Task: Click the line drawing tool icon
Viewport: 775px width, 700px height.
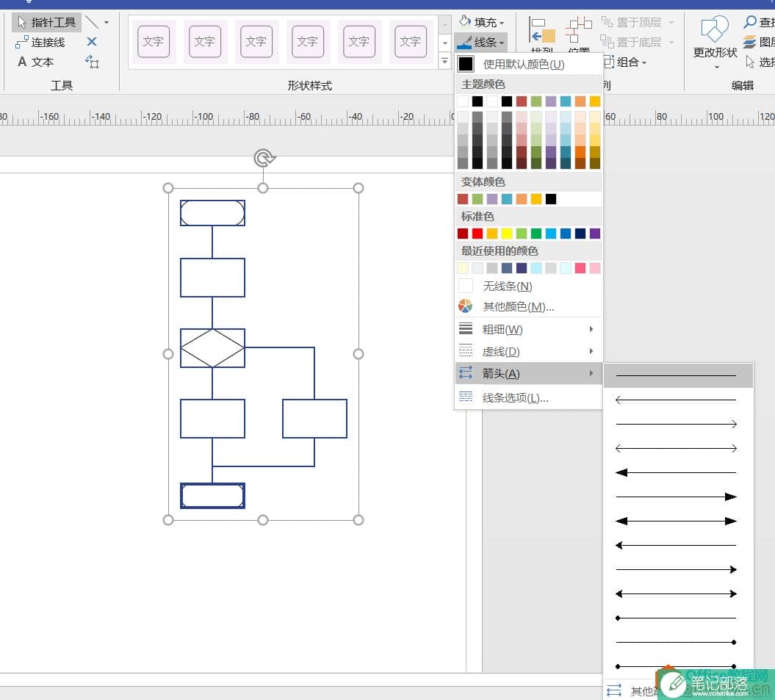Action: click(92, 22)
